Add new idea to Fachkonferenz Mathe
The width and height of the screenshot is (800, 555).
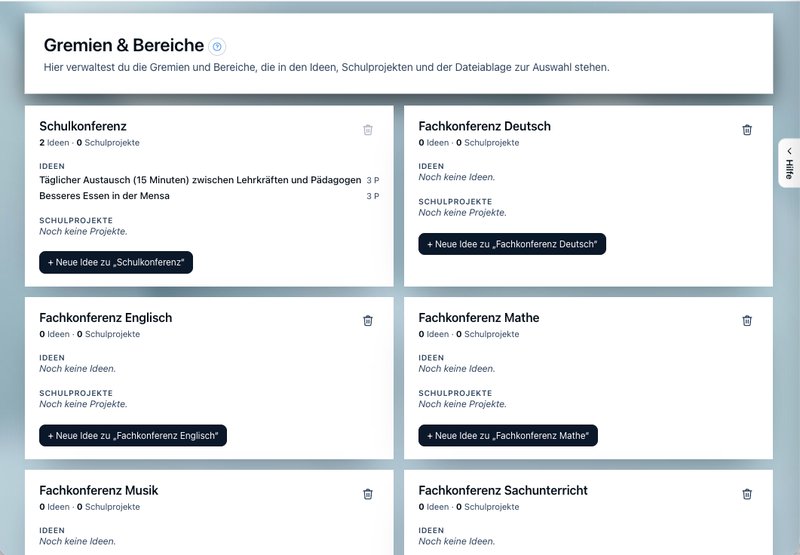tap(508, 435)
